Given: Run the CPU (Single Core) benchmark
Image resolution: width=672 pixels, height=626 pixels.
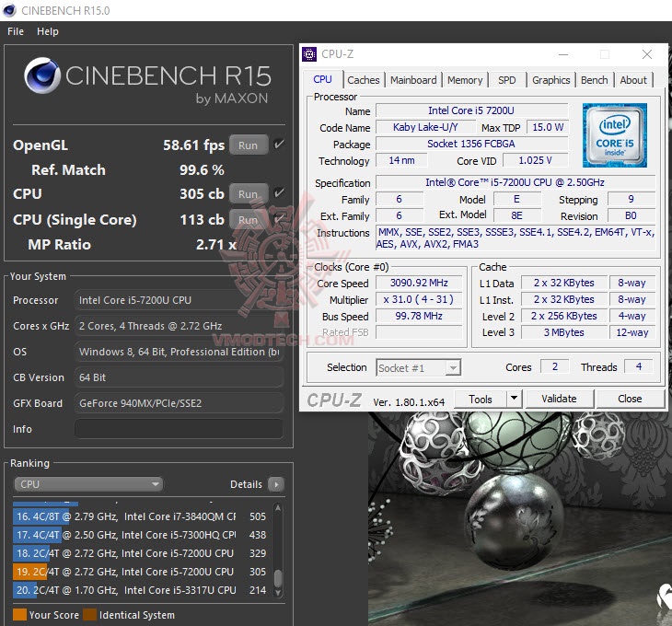Looking at the screenshot, I should 249,220.
